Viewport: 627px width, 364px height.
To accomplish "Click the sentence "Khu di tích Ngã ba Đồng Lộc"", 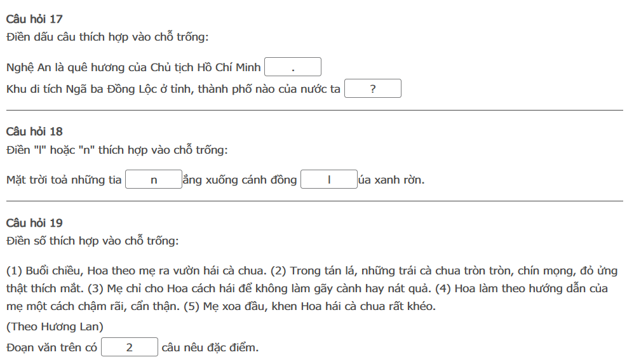I will click(x=173, y=89).
